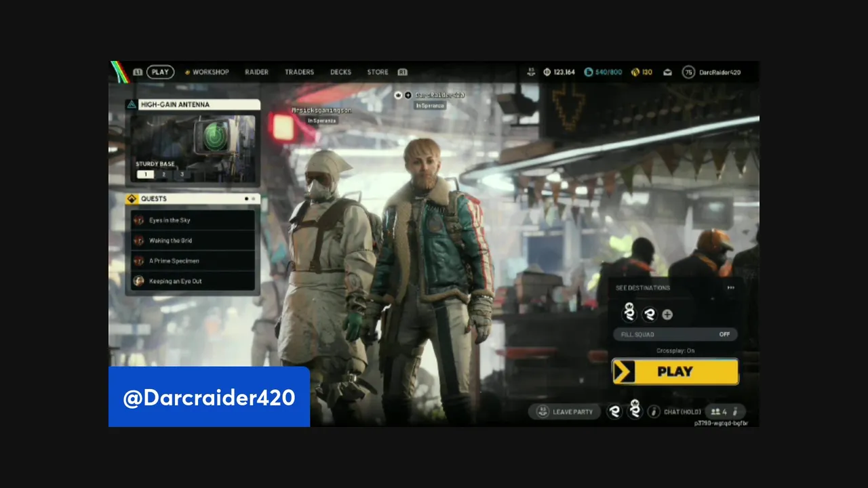Select the second Quests page dot
This screenshot has width=868, height=488.
click(254, 199)
